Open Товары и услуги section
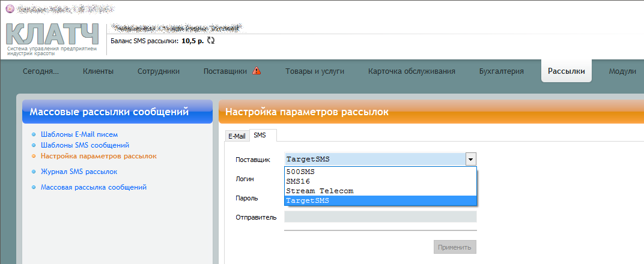This screenshot has height=264, width=644. (x=315, y=71)
